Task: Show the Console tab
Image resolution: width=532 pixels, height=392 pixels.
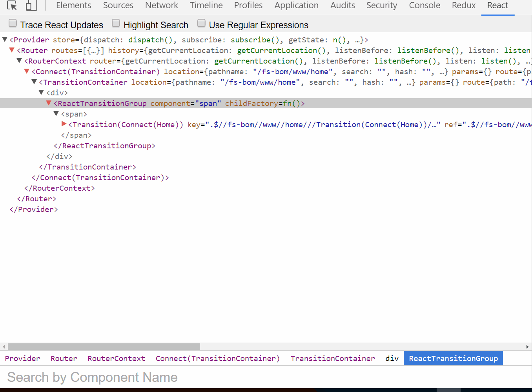Action: [425, 5]
